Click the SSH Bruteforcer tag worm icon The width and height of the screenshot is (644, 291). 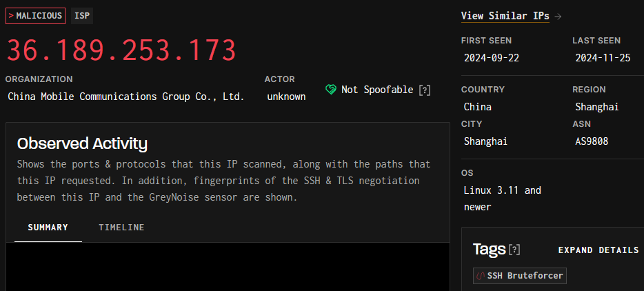click(480, 276)
